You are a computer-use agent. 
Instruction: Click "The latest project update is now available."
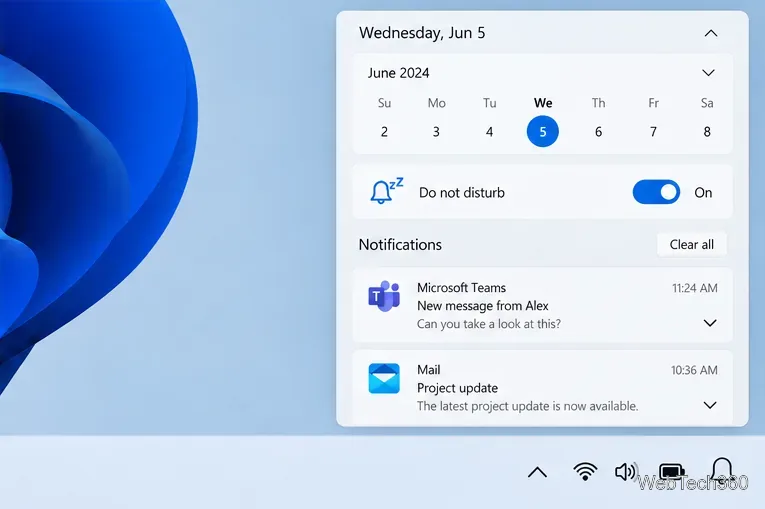(527, 406)
